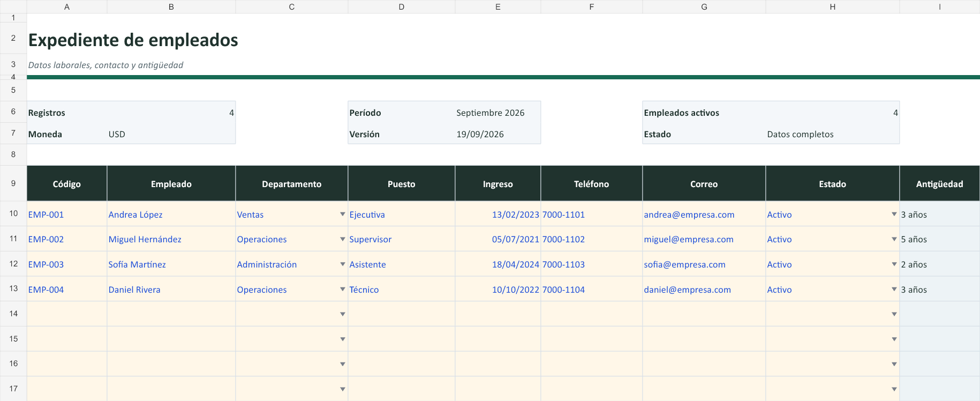Click the Antigüedad column header cell
980x401 pixels.
pos(940,183)
